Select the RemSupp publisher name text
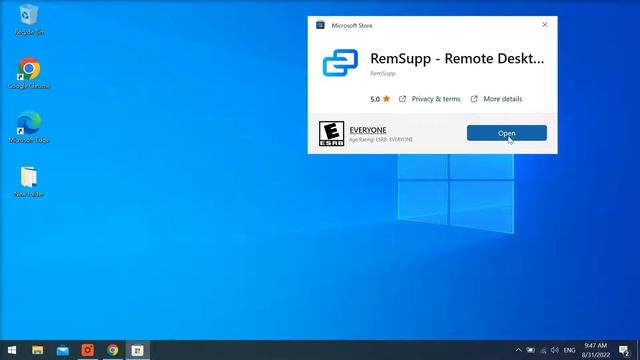This screenshot has width=640, height=360. [383, 73]
